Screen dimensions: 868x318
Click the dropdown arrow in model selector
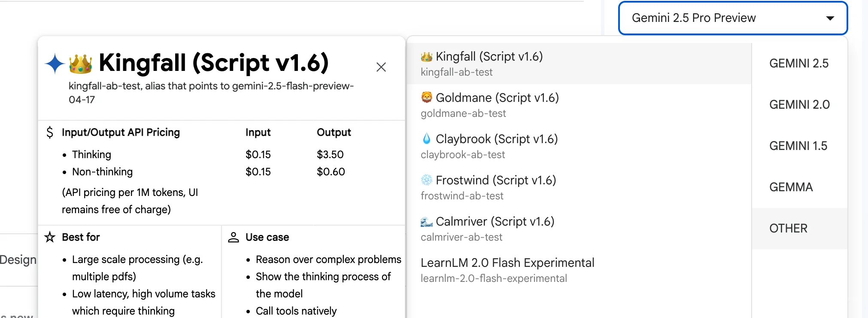coord(830,18)
